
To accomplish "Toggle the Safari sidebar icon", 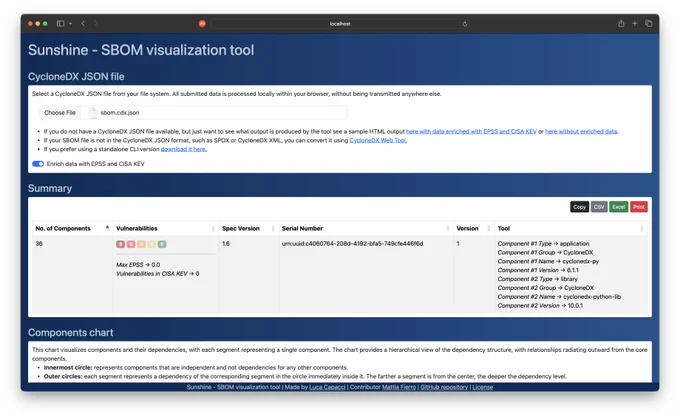I will [x=60, y=24].
